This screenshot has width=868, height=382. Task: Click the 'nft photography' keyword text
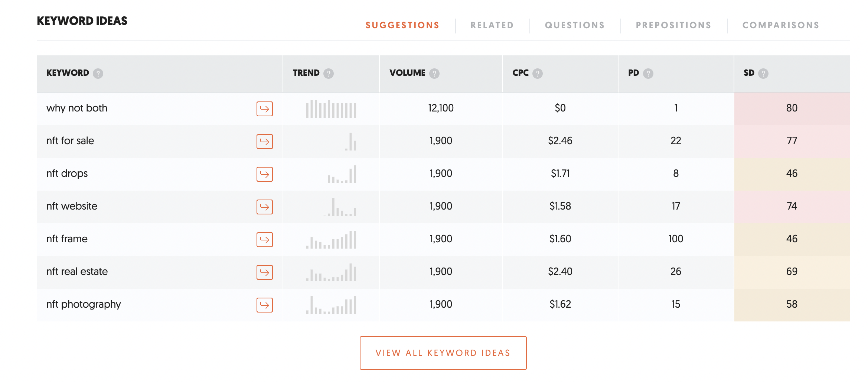[84, 304]
